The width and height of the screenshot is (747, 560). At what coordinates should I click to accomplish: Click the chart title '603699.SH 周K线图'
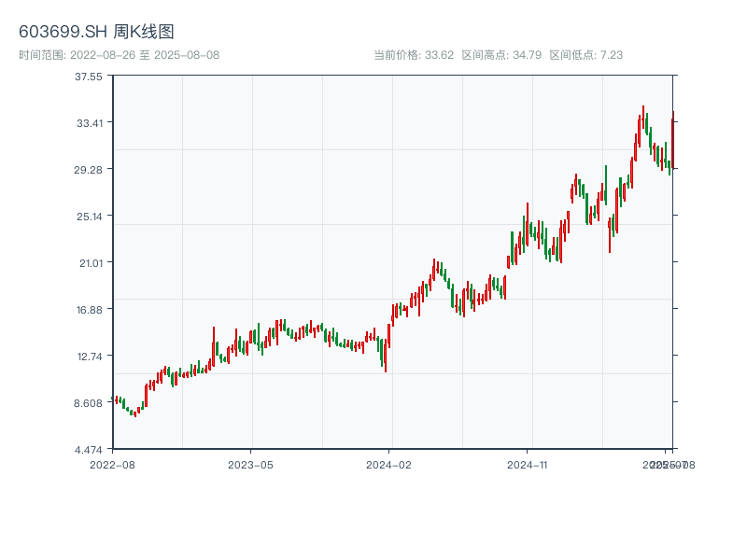(x=96, y=32)
